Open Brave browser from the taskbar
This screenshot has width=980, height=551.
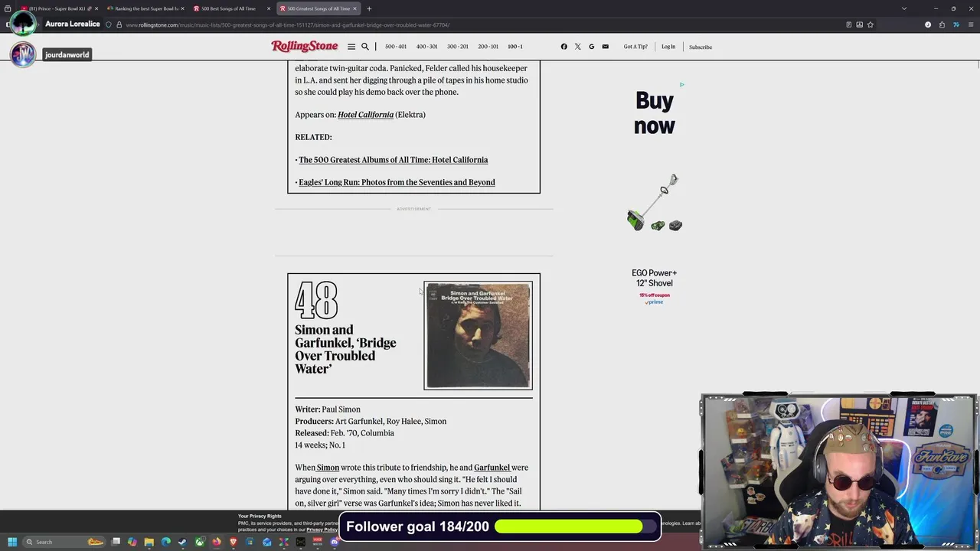(x=234, y=542)
